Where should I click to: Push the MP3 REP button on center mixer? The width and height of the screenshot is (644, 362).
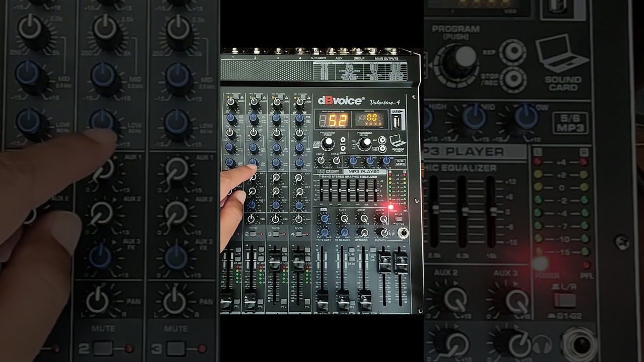382,140
